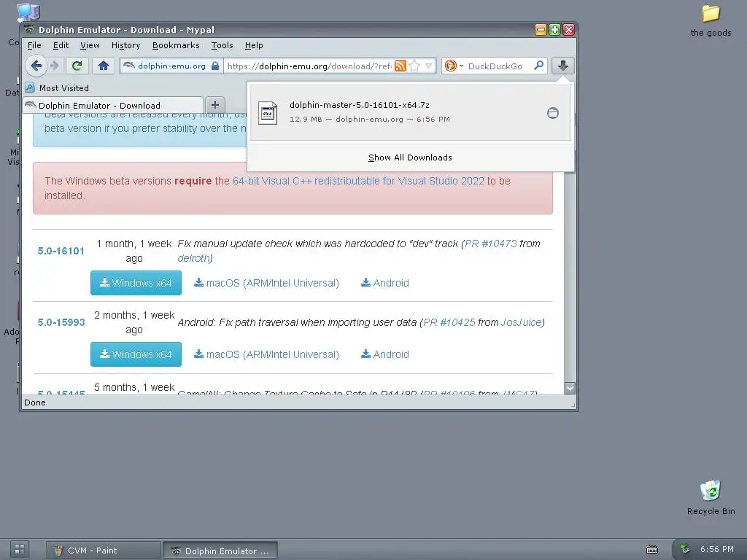The width and height of the screenshot is (747, 560).
Task: Open the URL history dropdown arrow
Action: click(x=429, y=66)
